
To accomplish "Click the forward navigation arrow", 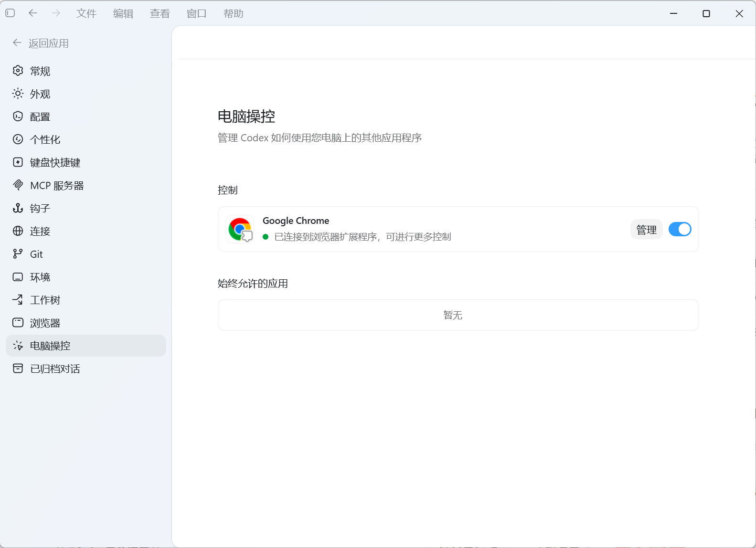I will coord(56,13).
